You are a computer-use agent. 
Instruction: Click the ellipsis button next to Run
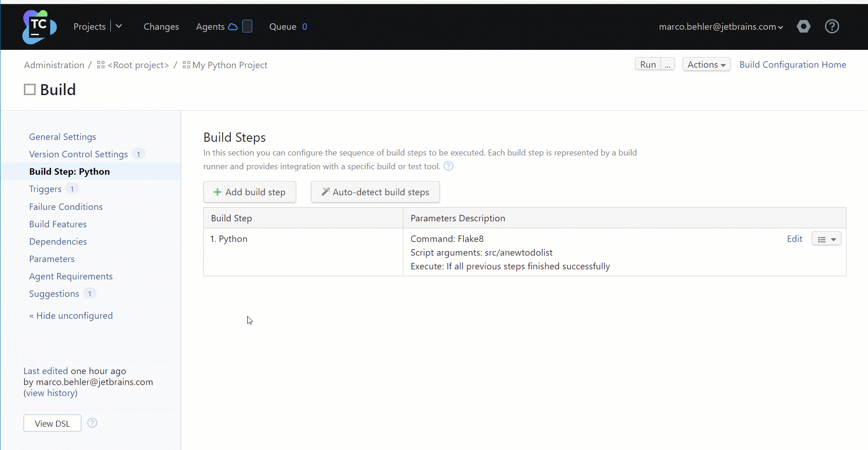coord(667,64)
